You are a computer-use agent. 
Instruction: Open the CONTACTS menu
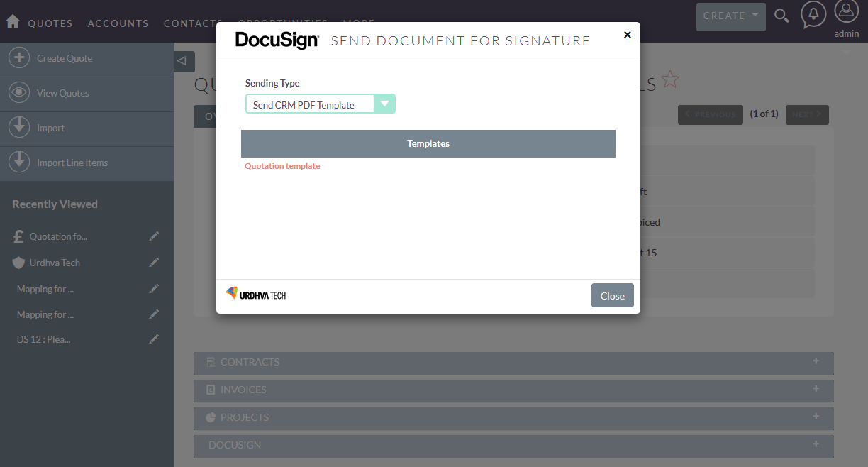[192, 23]
